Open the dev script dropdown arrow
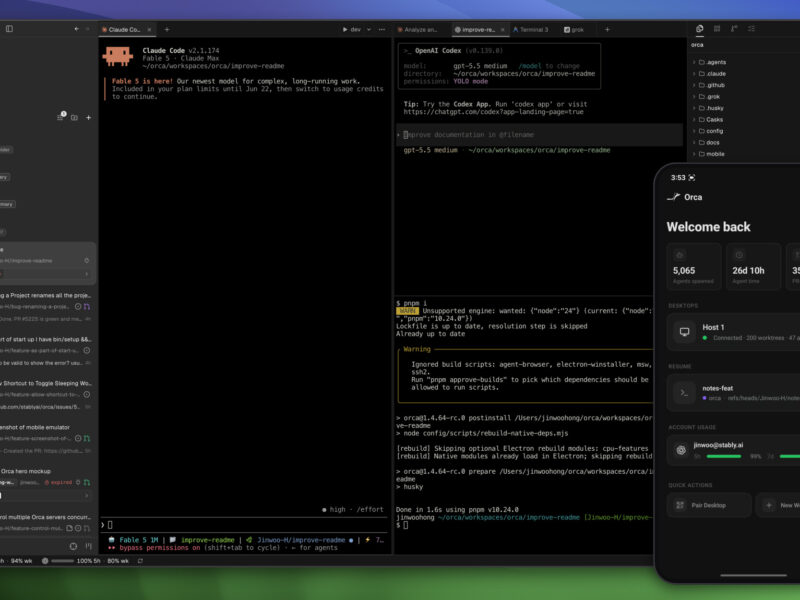Screen dimensions: 800x600 point(369,30)
